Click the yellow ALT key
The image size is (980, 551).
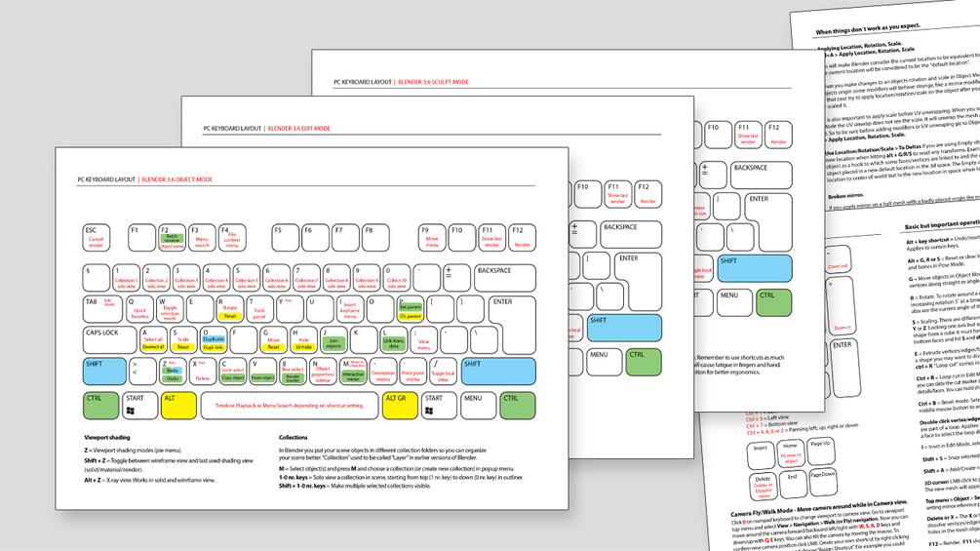[178, 406]
